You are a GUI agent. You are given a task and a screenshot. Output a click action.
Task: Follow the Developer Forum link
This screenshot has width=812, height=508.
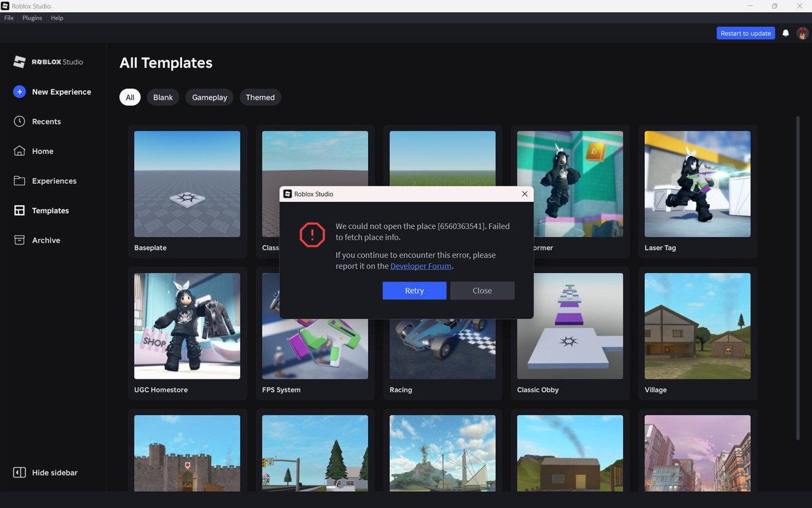pos(421,266)
